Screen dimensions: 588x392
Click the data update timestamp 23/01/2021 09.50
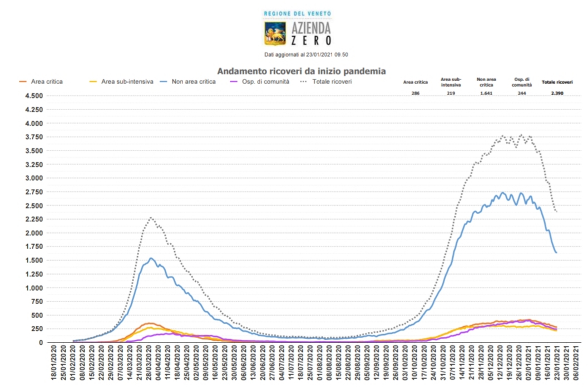tap(327, 54)
